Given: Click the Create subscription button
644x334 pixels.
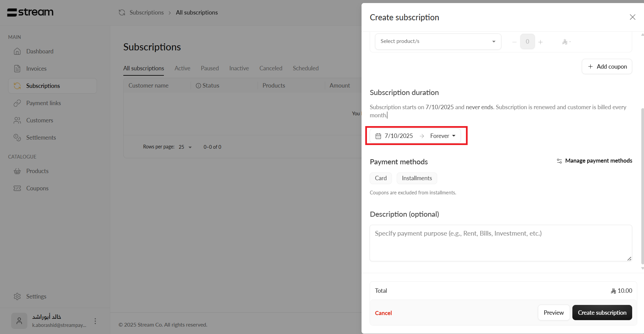Looking at the screenshot, I should click(602, 313).
